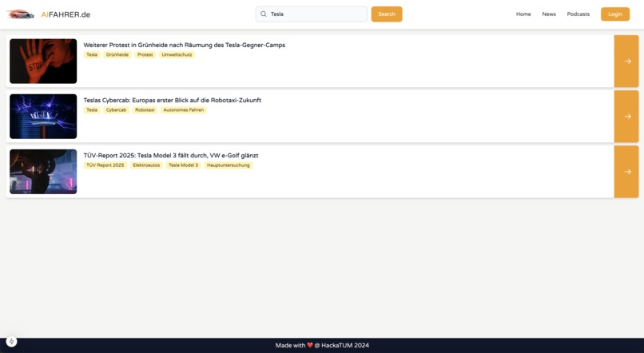Click the magnifier icon in search field

[x=263, y=14]
